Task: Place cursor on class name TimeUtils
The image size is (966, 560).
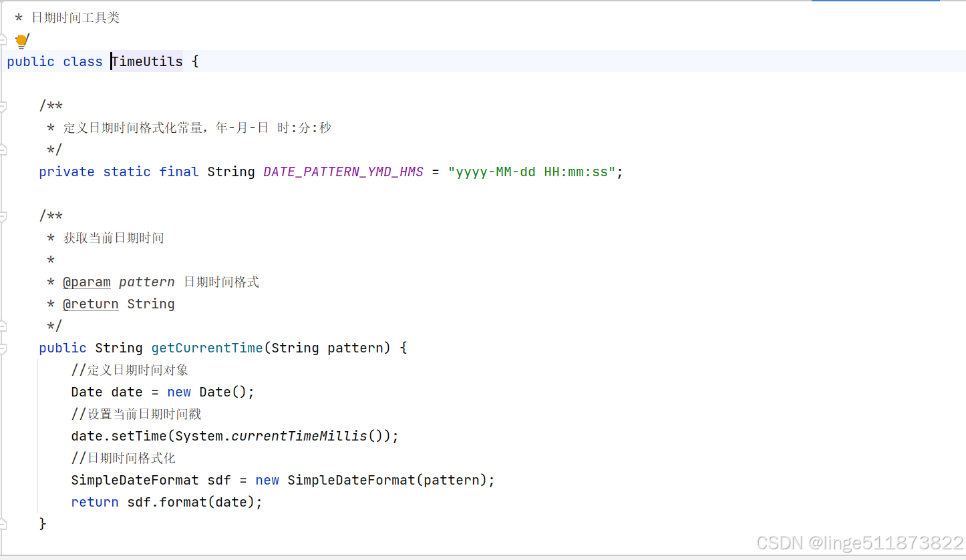Action: click(x=147, y=61)
